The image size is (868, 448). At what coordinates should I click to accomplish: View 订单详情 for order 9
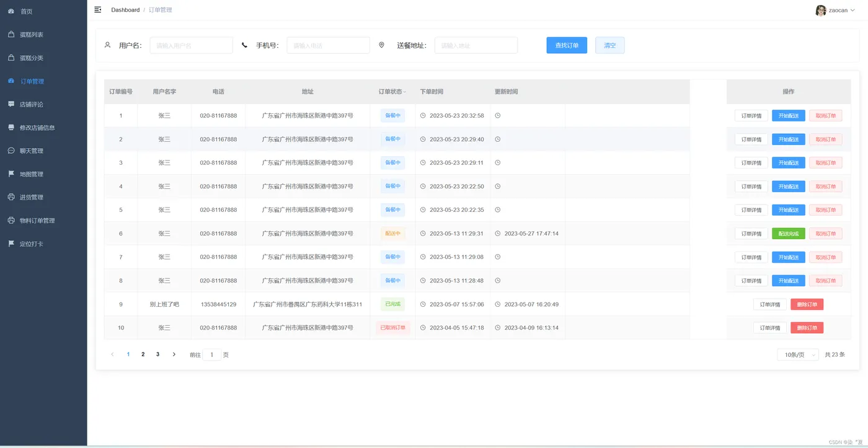pos(770,304)
